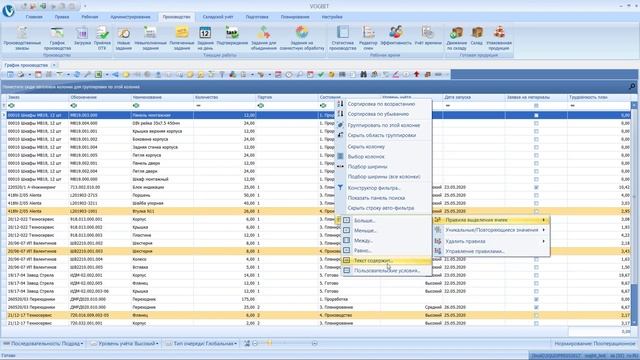Image resolution: width=640 pixels, height=360 pixels.
Task: Click the Количество column header
Action: (x=224, y=98)
